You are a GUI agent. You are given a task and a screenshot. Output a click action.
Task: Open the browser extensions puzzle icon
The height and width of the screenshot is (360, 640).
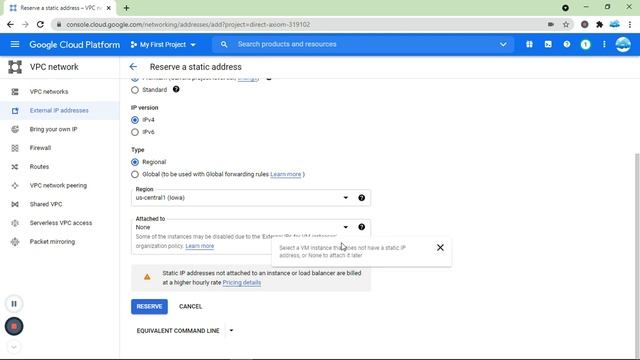pos(599,24)
